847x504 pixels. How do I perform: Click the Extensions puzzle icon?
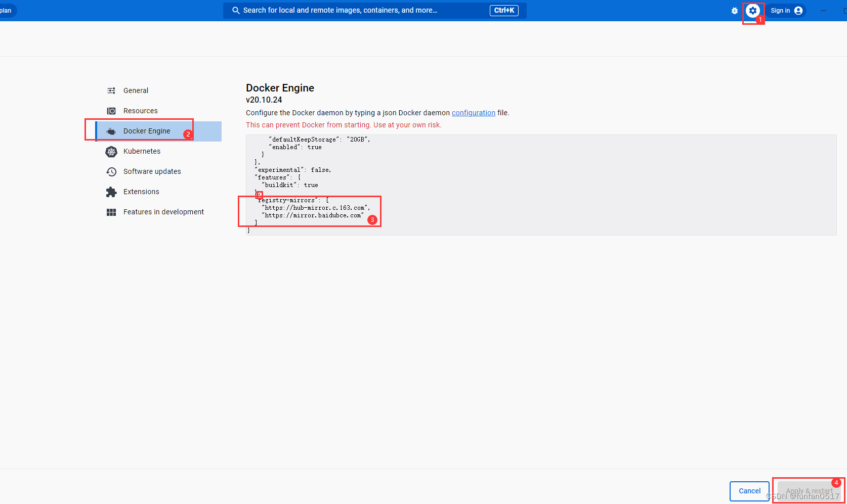tap(111, 192)
